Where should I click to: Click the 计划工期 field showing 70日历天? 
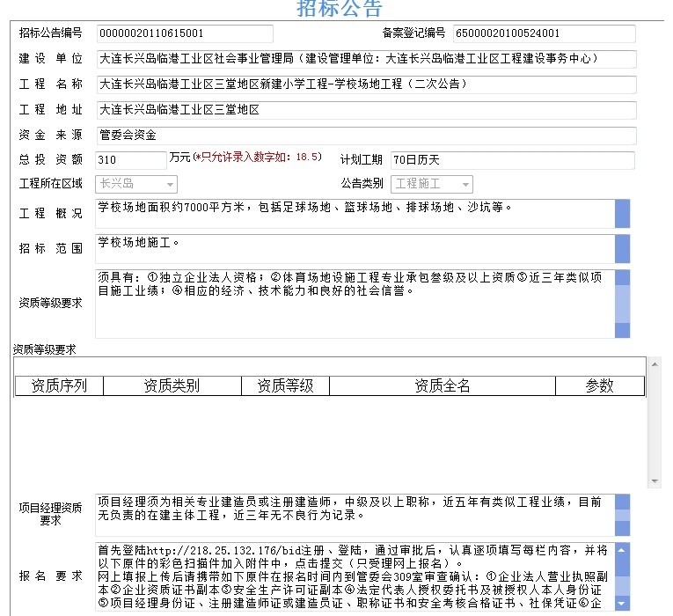pos(513,160)
